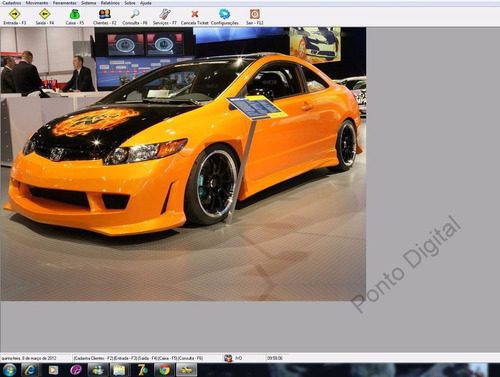Open the Ajuda menu
Screen dimensions: 500x377
(146, 3)
